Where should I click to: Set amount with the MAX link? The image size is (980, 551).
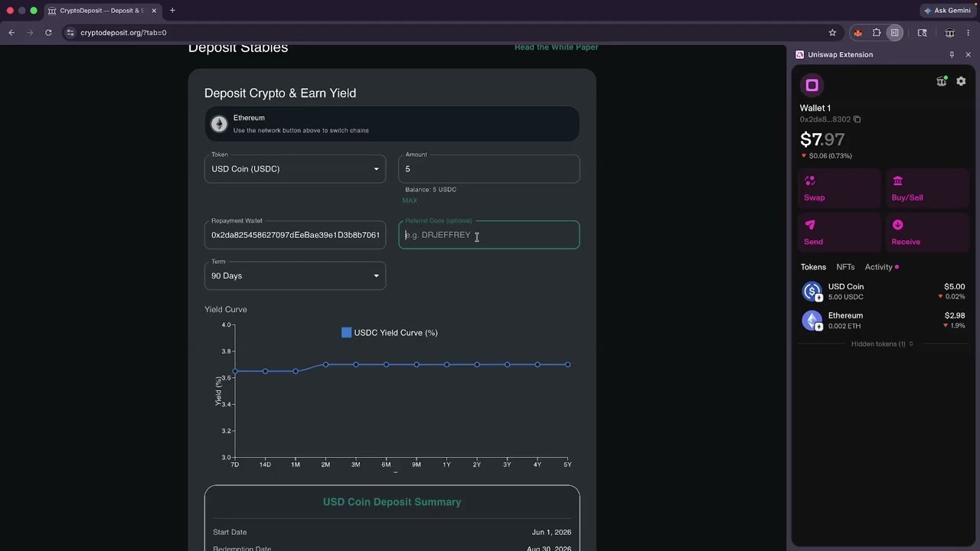(x=410, y=201)
